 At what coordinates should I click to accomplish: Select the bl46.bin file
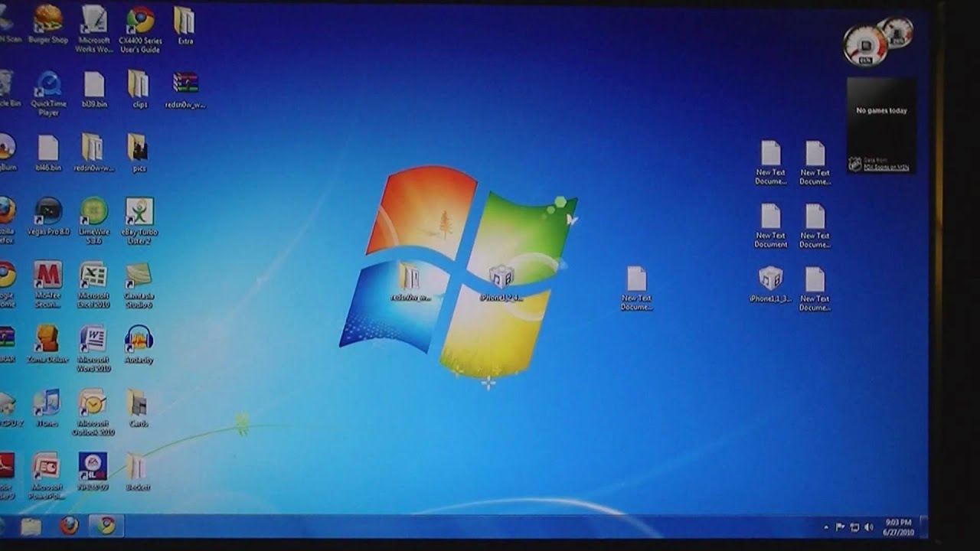pos(48,152)
